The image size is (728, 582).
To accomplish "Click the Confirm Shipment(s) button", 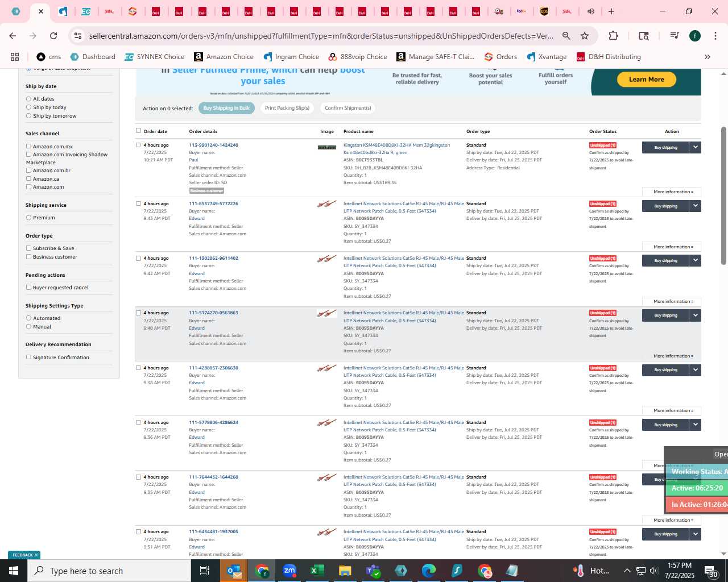I will pyautogui.click(x=348, y=108).
